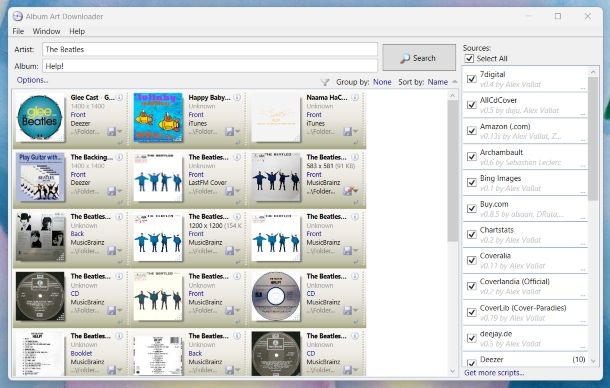Uncheck the AllCdCover source
610x388 pixels.
pos(472,105)
